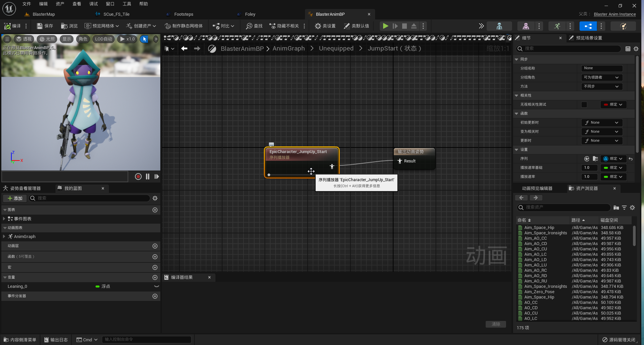This screenshot has width=644, height=345.
Task: Click 制作静态网格体 button
Action: click(184, 26)
